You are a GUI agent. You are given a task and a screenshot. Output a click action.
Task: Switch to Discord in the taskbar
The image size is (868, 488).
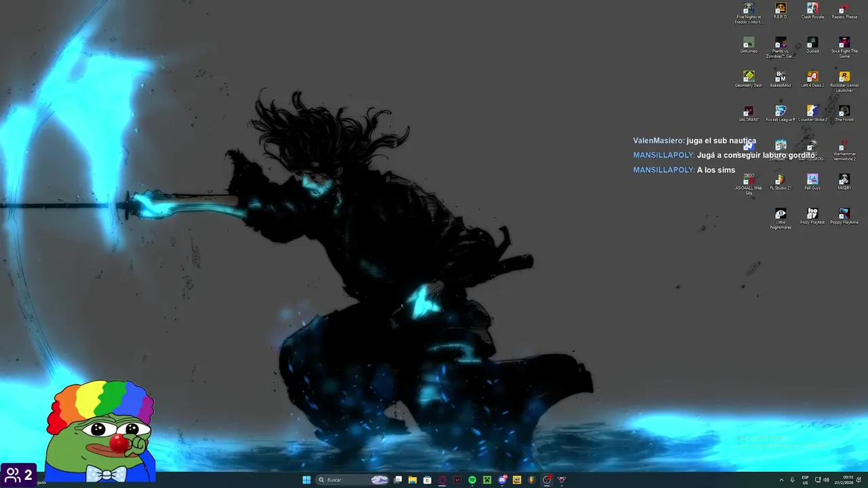pyautogui.click(x=502, y=480)
